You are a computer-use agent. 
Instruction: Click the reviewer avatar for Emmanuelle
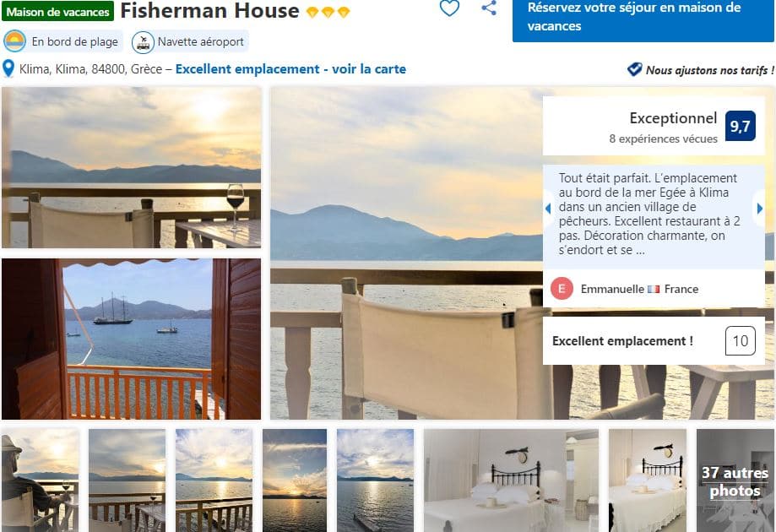click(562, 289)
